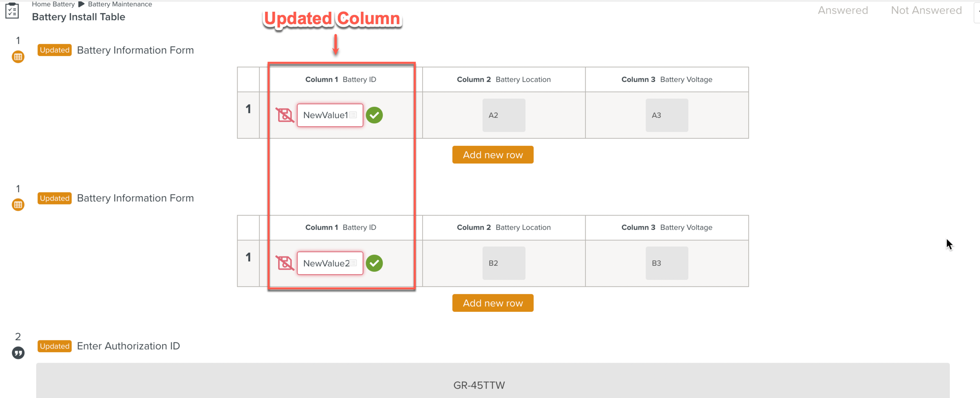This screenshot has width=980, height=398.
Task: Click the checklist clipboard icon by the title
Action: (12, 11)
